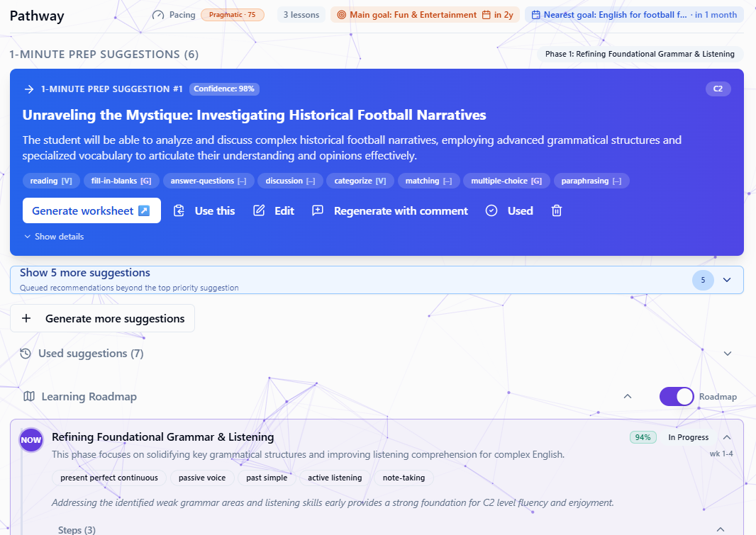Expand Show details on the suggestion card
Screen dimensions: 756x535
coord(54,237)
